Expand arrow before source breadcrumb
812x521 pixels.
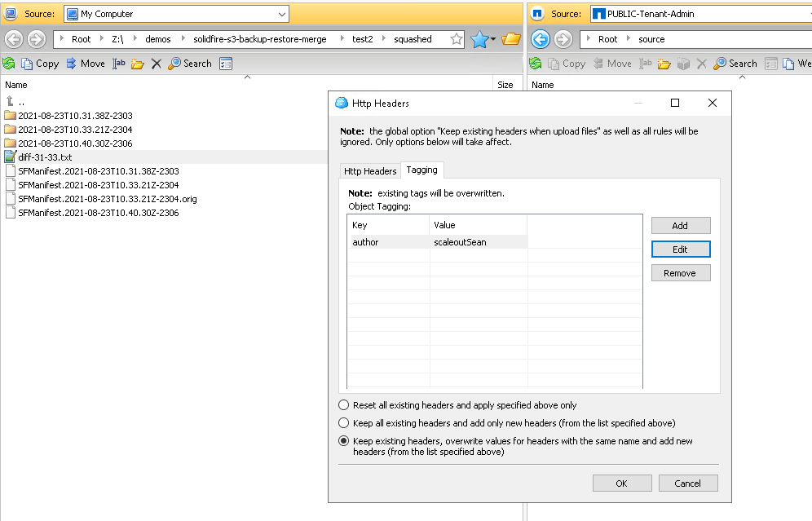coord(629,38)
